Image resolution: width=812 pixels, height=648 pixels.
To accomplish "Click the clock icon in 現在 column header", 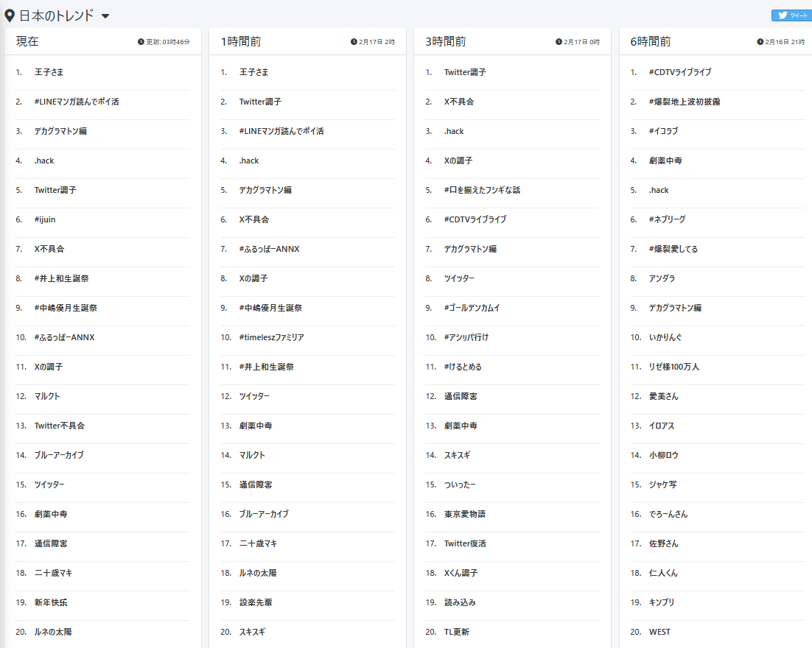I will point(141,42).
